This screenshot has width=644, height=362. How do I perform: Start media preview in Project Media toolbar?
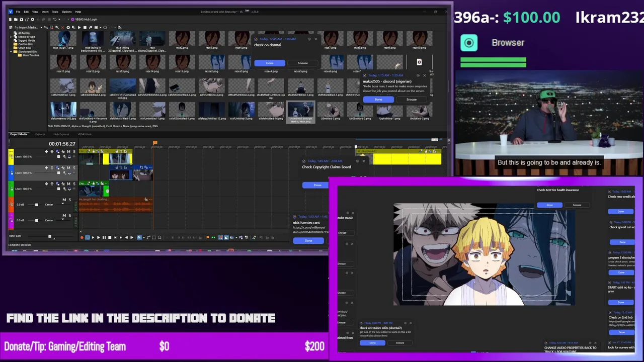click(79, 27)
